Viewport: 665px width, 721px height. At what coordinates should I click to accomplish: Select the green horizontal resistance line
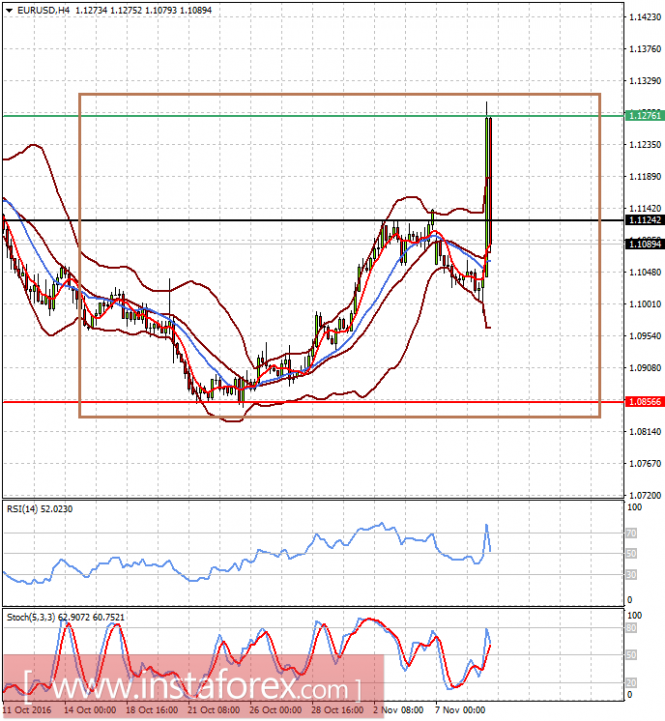(314, 116)
